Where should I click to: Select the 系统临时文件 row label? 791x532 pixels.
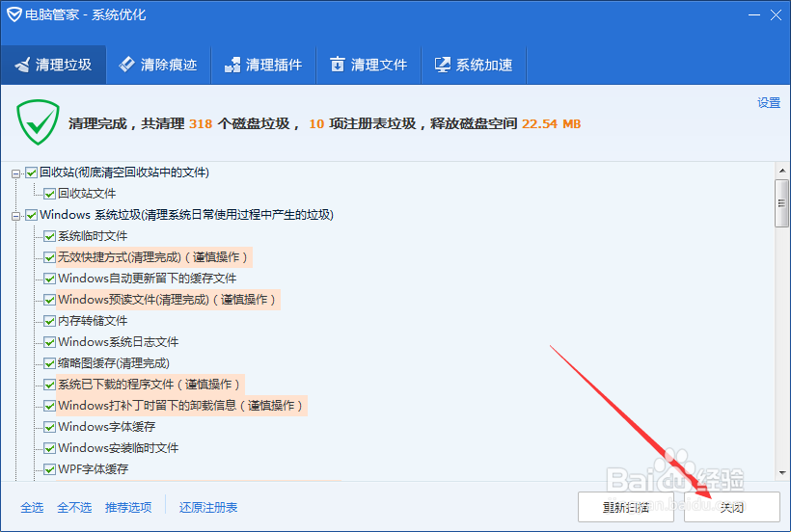pyautogui.click(x=93, y=236)
